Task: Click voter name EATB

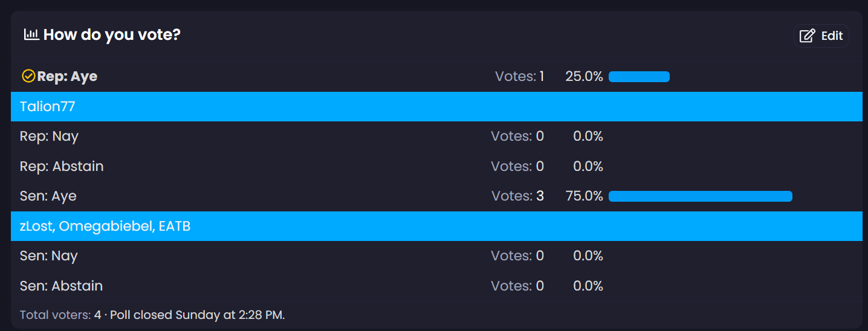Action: [175, 227]
